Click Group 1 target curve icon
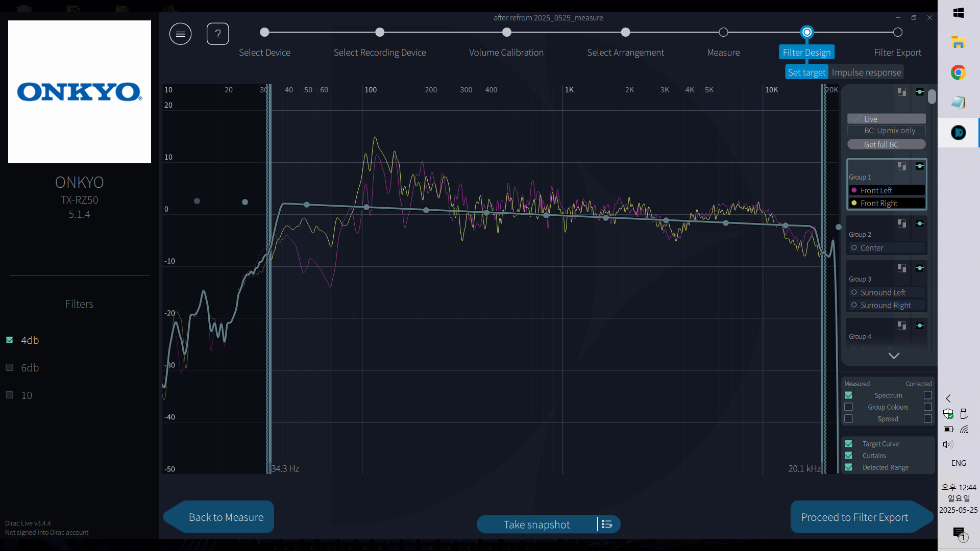The image size is (980, 551). coord(919,166)
